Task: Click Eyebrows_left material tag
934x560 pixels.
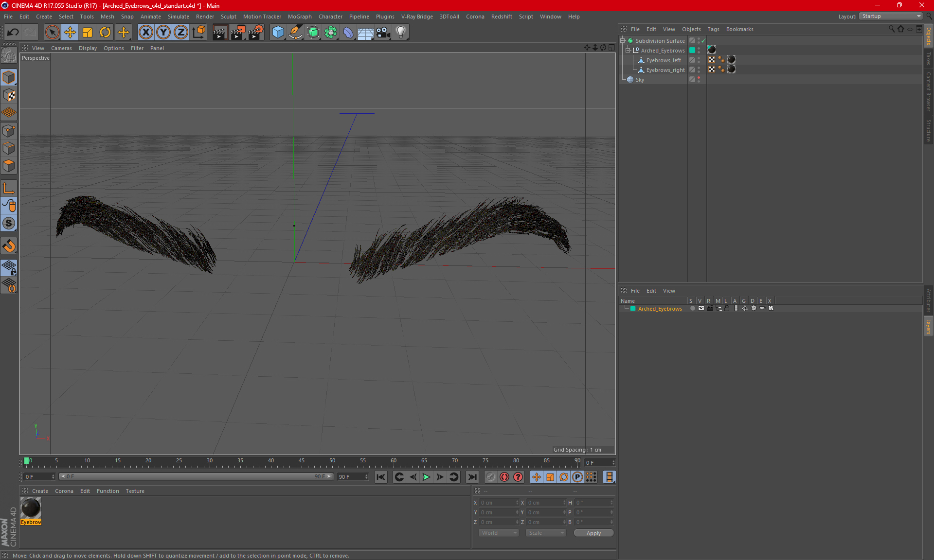Action: [x=731, y=60]
